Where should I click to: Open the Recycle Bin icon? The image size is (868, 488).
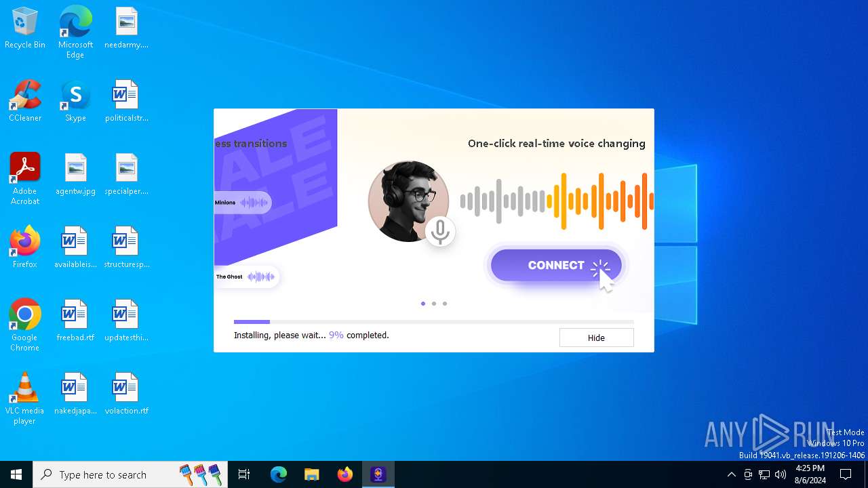click(25, 28)
